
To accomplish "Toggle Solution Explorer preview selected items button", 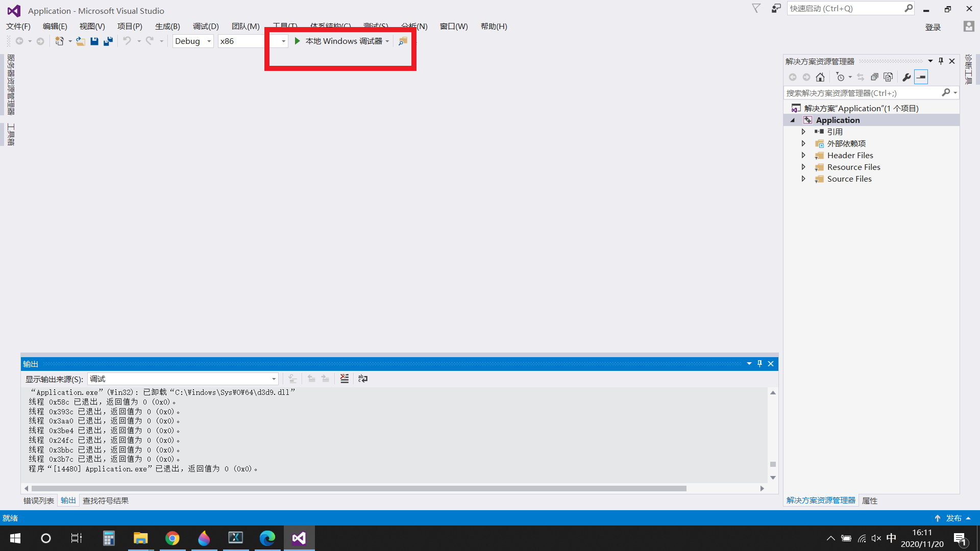I will tap(921, 77).
